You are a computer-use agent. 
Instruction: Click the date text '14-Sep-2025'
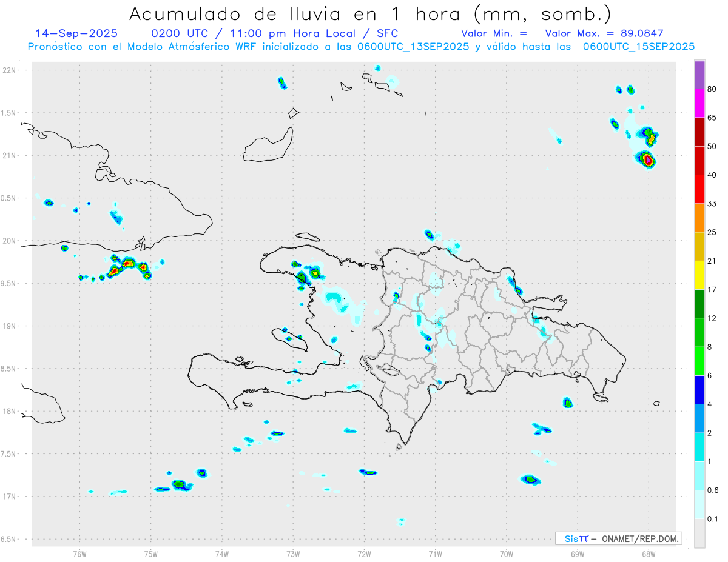[76, 33]
